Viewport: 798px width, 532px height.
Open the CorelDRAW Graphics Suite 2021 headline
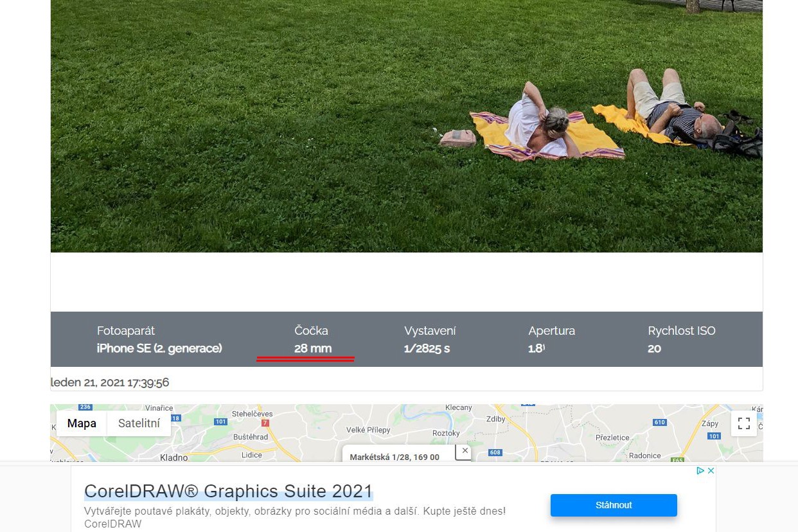coord(228,492)
